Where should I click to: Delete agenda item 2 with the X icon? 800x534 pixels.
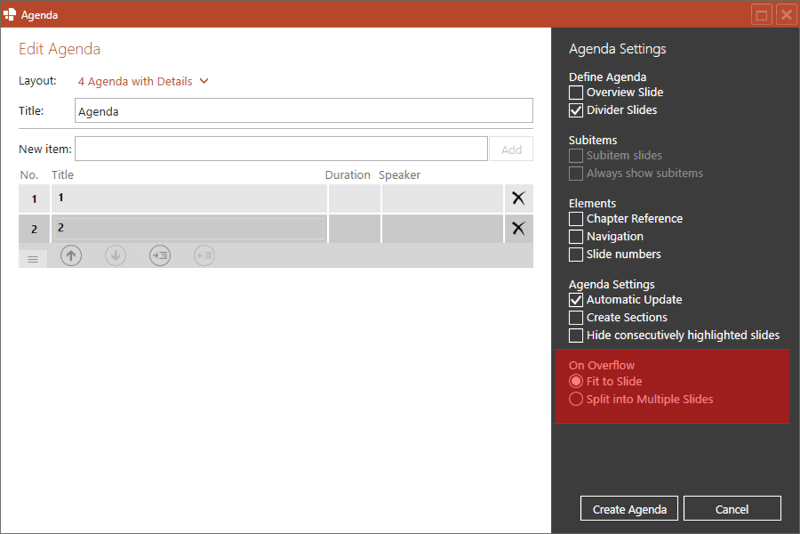pyautogui.click(x=518, y=228)
